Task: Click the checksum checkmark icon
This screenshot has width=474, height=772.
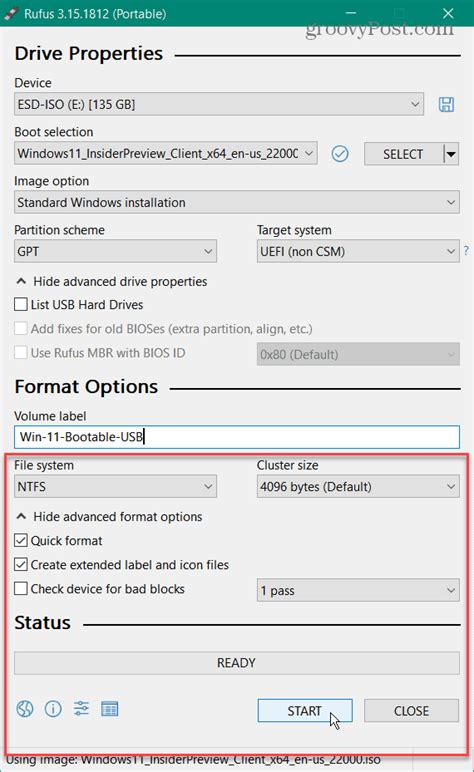Action: coord(340,154)
